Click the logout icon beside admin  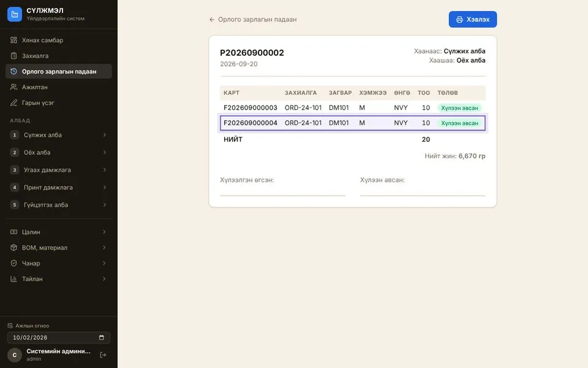(103, 355)
